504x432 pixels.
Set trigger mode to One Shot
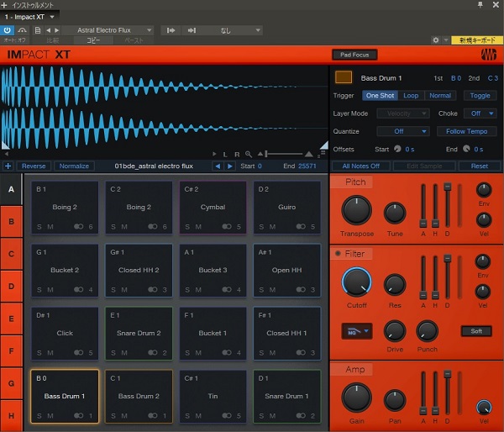380,96
